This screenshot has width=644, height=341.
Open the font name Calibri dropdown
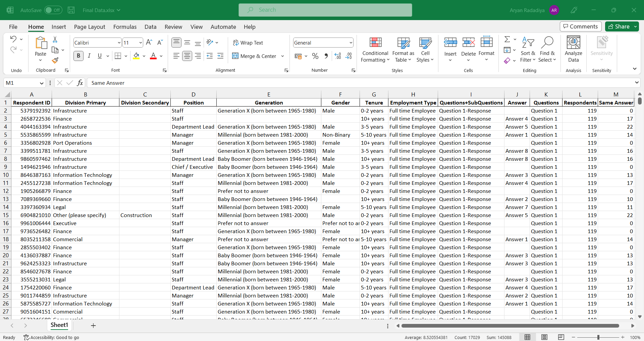tap(119, 43)
